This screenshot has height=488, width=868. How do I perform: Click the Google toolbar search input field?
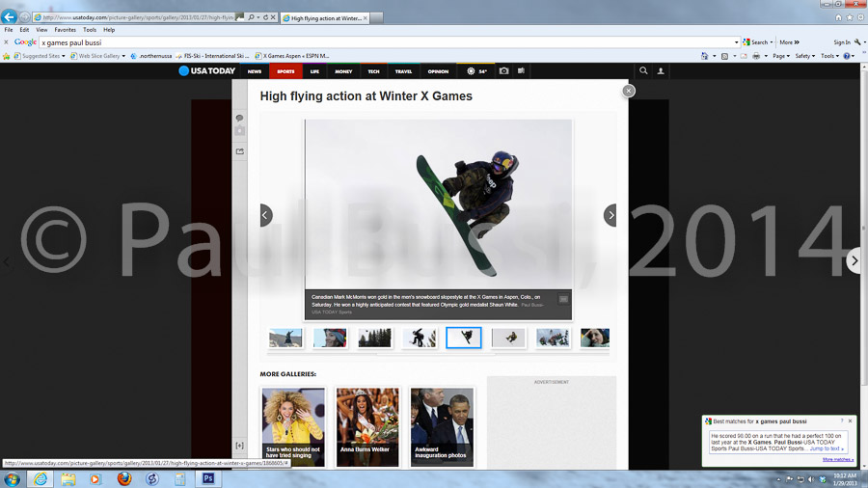coord(386,42)
